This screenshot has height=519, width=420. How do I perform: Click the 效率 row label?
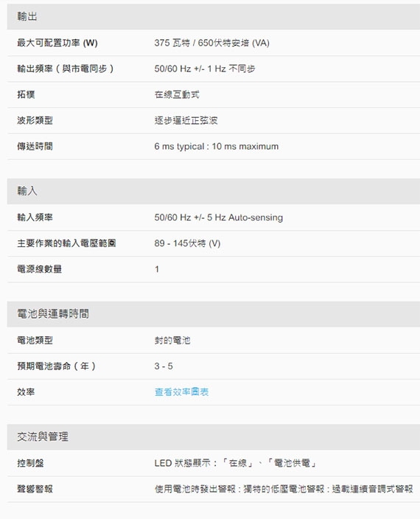coord(26,392)
